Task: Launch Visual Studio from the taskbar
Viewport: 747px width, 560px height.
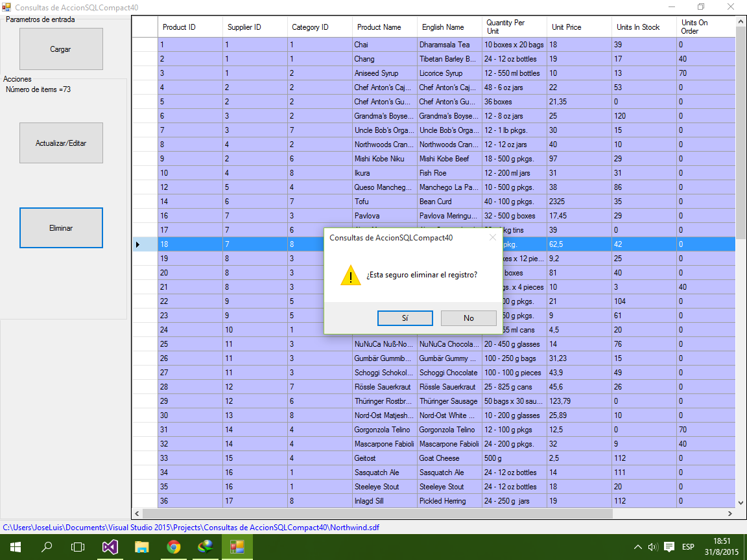Action: tap(109, 546)
